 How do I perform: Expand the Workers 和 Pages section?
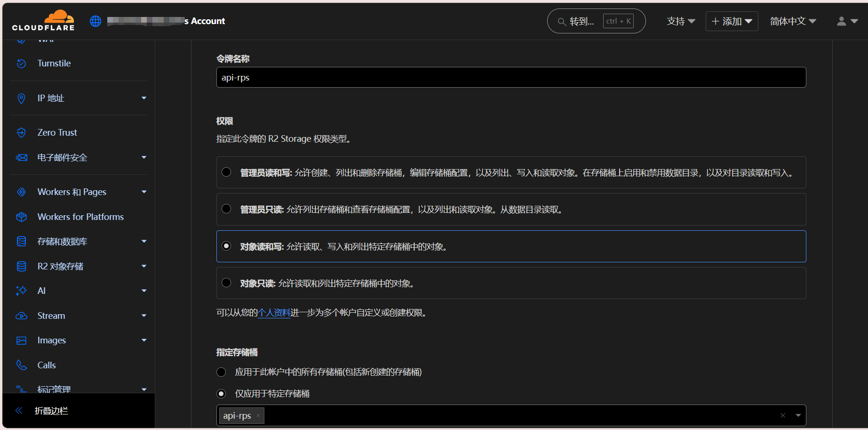tap(144, 192)
